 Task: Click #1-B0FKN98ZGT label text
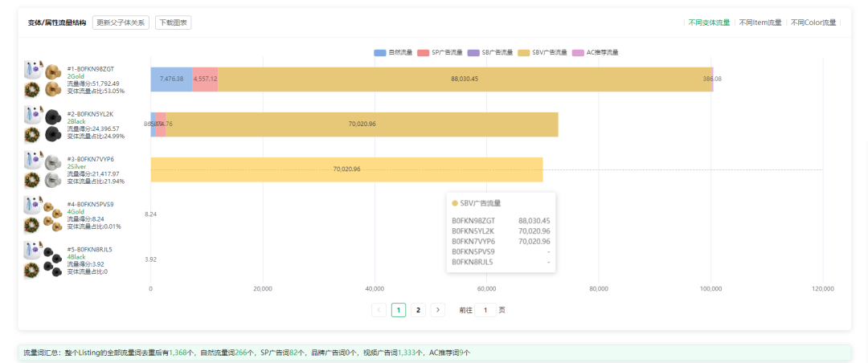tap(91, 69)
